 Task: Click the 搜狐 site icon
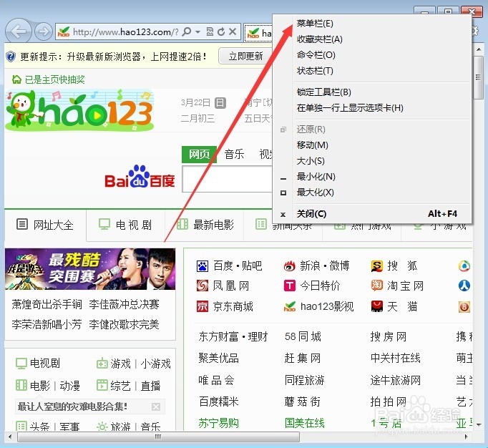pos(377,266)
